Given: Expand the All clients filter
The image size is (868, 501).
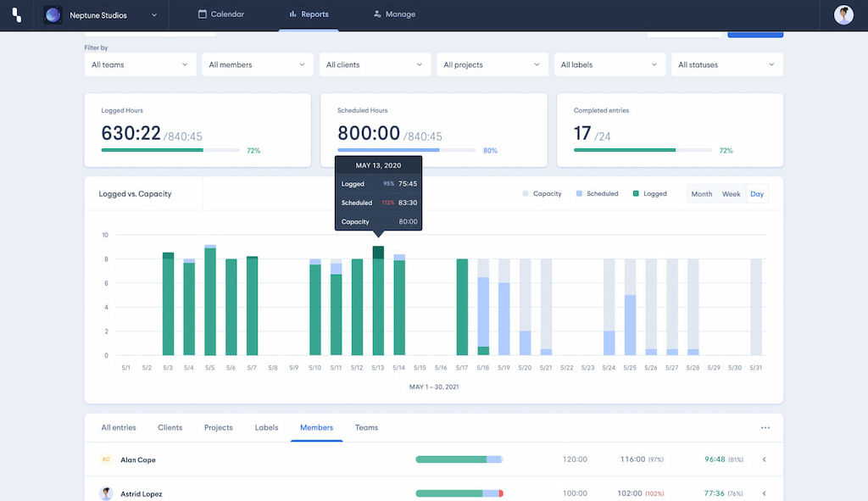Looking at the screenshot, I should coord(375,64).
